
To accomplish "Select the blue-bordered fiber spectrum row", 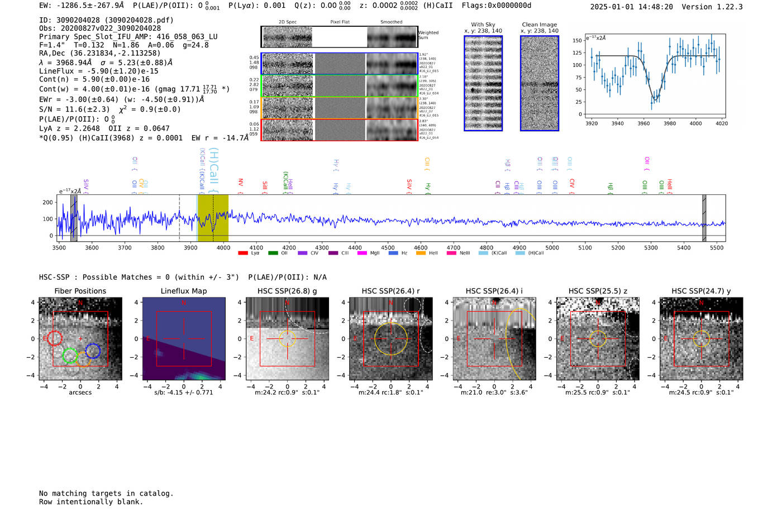I will point(340,64).
